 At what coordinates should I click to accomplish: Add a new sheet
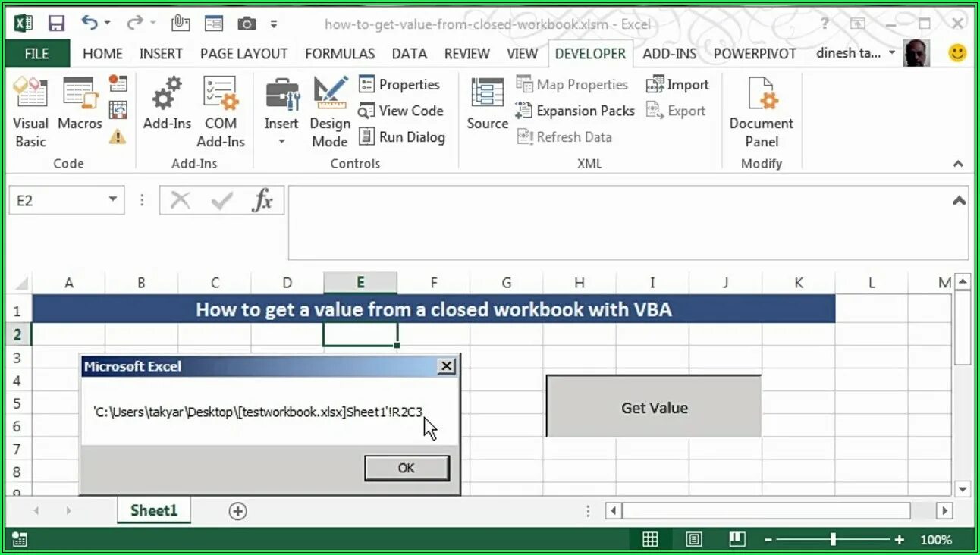(x=238, y=511)
